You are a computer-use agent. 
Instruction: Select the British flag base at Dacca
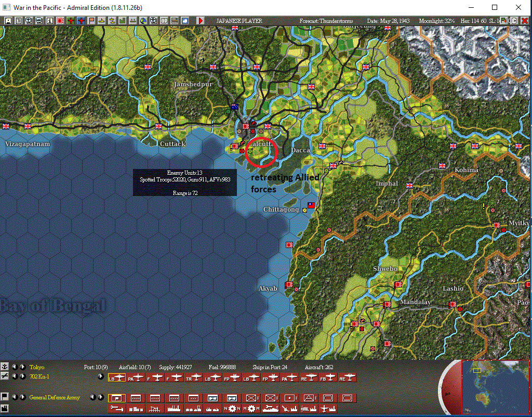pyautogui.click(x=322, y=146)
